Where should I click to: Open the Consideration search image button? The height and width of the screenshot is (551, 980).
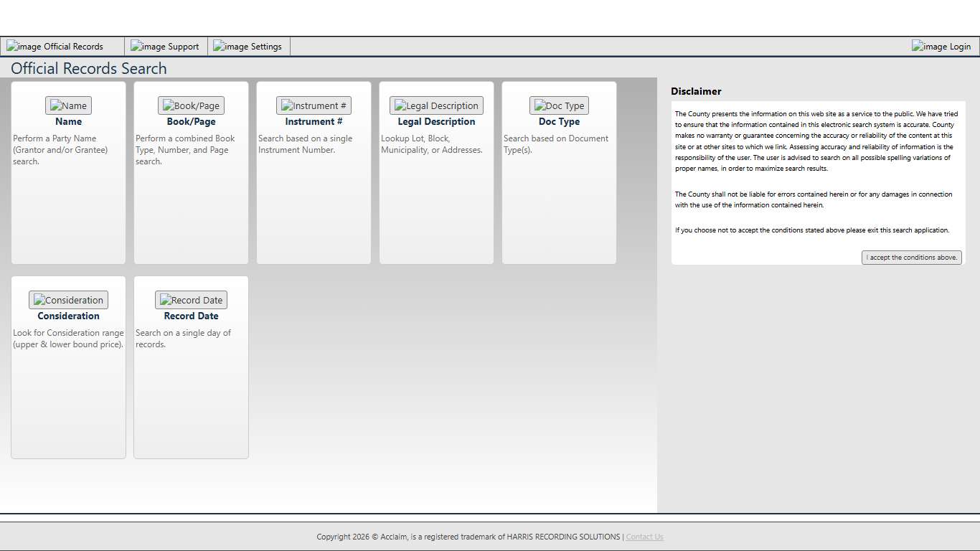(68, 300)
